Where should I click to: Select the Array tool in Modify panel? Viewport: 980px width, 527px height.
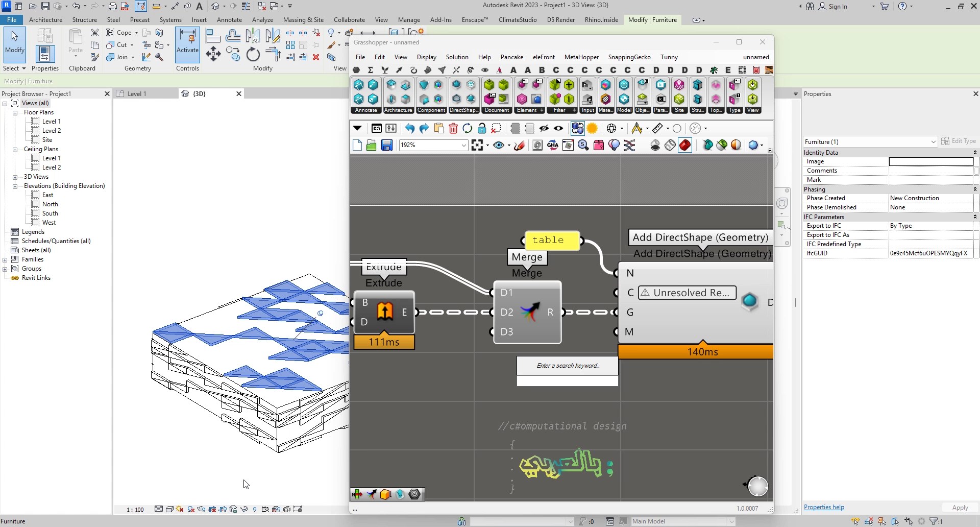pos(290,45)
